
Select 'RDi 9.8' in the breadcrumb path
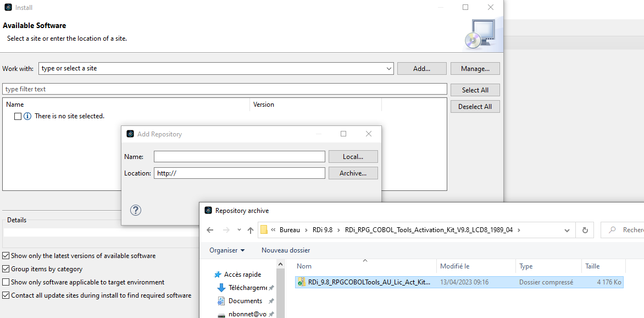point(323,230)
